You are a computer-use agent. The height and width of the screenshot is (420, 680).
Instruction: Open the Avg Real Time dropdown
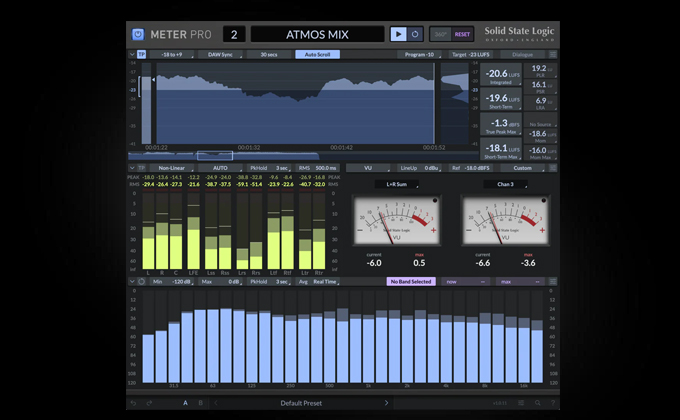317,282
